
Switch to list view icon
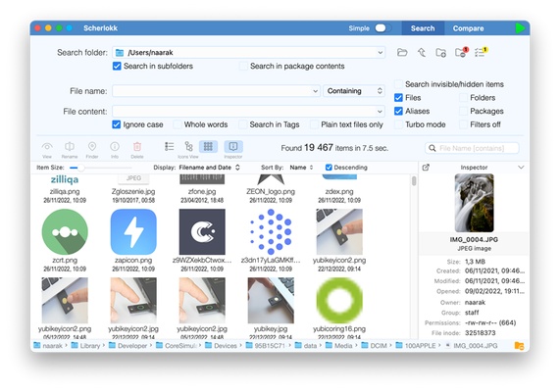pyautogui.click(x=170, y=146)
